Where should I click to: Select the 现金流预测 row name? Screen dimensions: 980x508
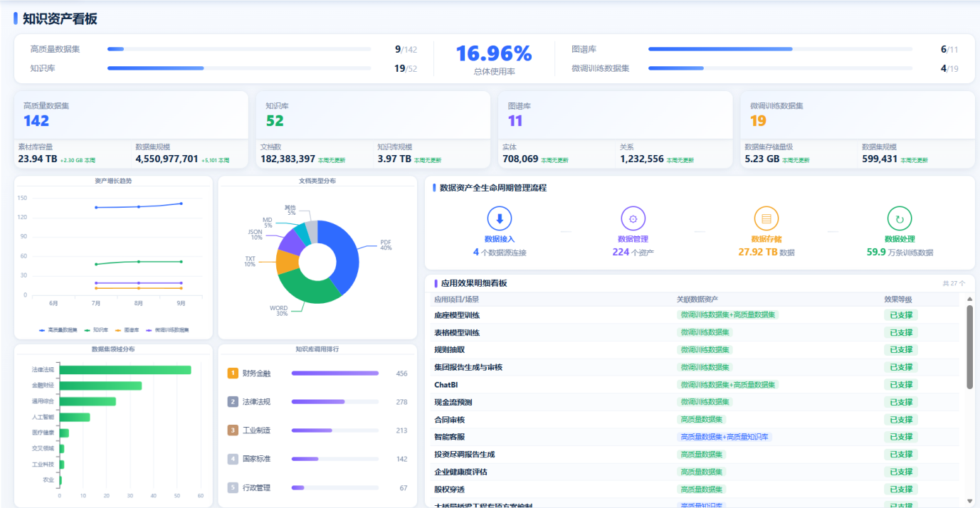click(x=453, y=402)
